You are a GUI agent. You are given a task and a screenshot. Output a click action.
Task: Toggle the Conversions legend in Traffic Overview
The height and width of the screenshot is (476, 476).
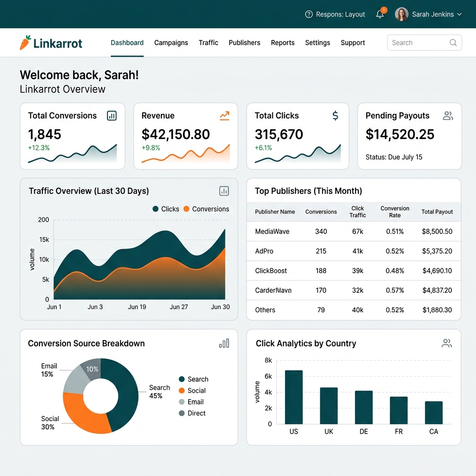click(206, 209)
